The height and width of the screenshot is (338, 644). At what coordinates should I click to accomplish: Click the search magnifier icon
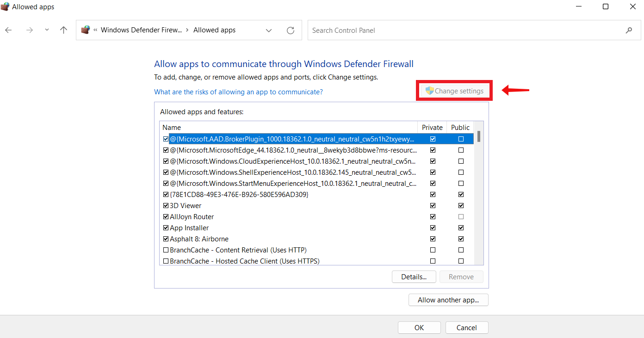[x=629, y=31]
